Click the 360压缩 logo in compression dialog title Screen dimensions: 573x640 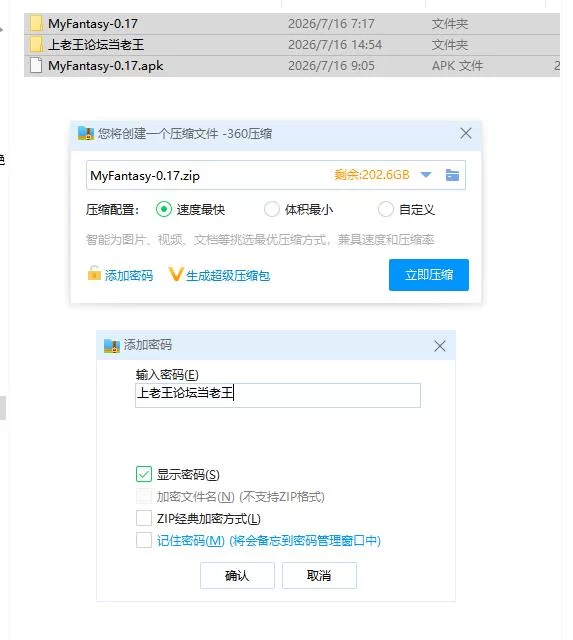click(x=86, y=133)
